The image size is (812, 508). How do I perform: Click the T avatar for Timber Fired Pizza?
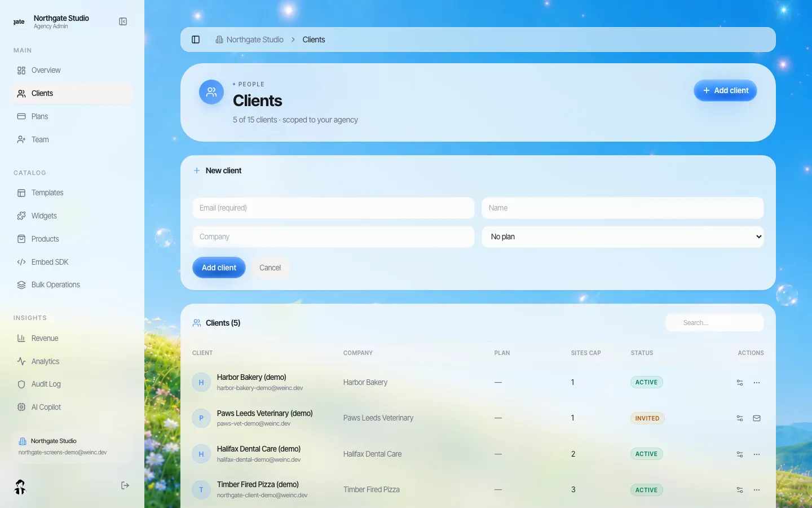click(201, 490)
